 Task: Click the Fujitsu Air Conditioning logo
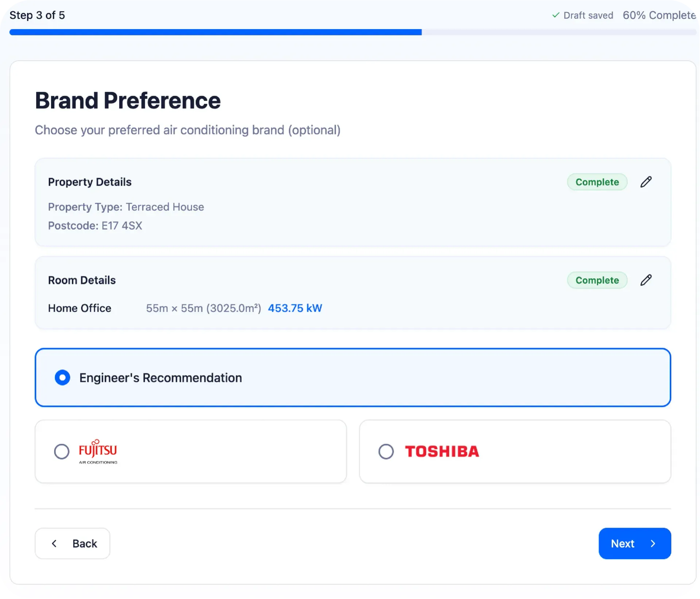[x=98, y=451]
